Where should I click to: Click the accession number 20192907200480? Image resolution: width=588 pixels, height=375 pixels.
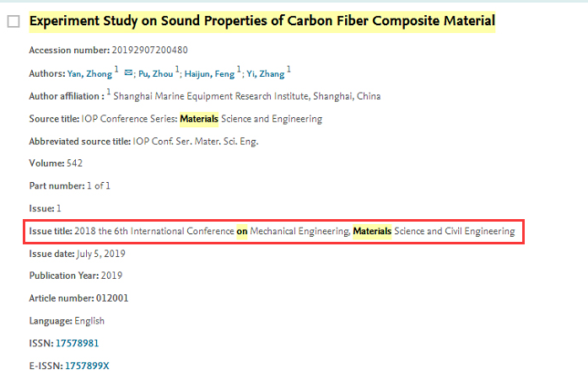click(x=149, y=51)
